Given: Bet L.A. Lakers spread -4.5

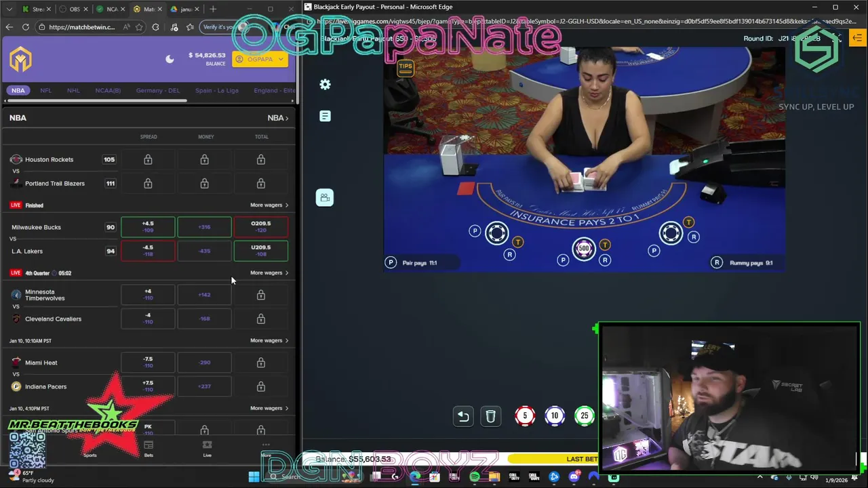Looking at the screenshot, I should click(148, 251).
